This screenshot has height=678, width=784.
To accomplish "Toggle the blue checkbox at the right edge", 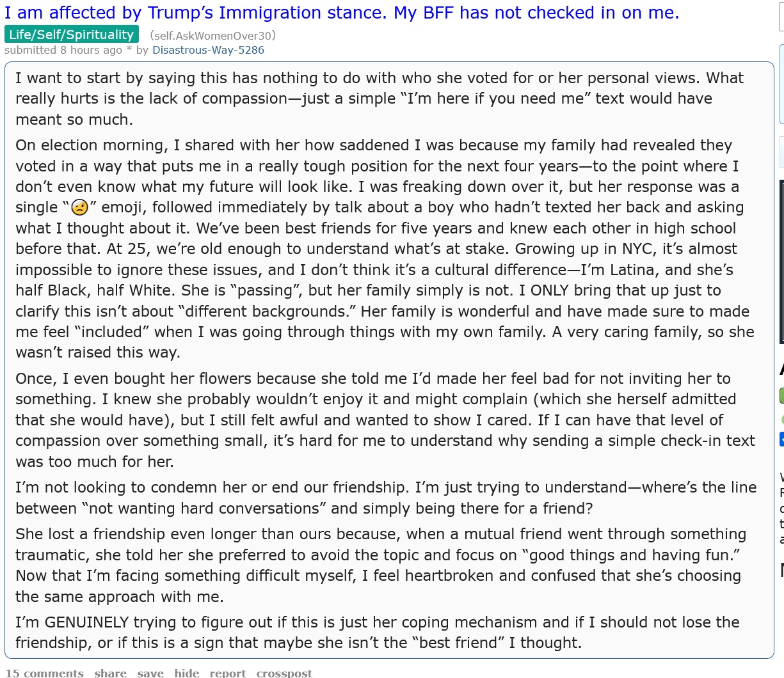I will tap(781, 439).
